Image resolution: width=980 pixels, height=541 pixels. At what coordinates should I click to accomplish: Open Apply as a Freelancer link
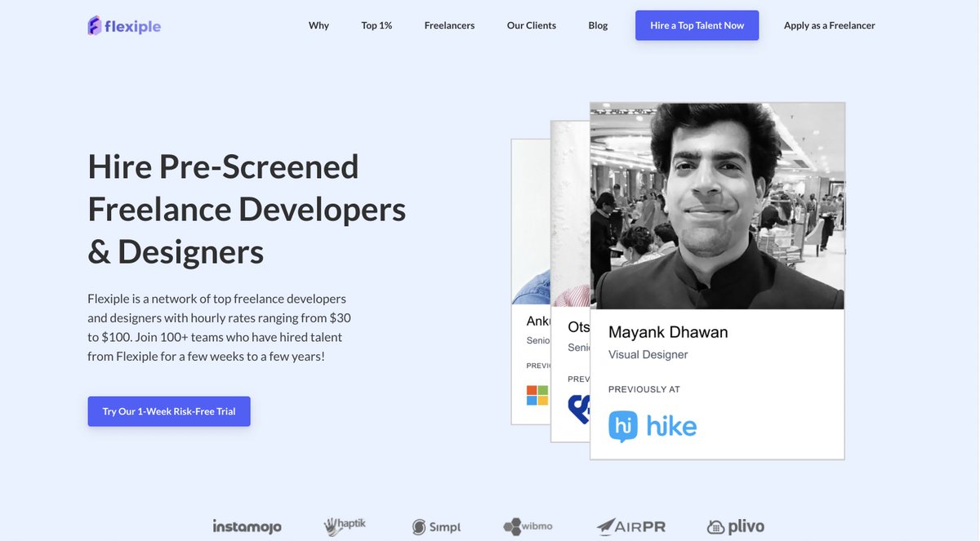pos(830,25)
